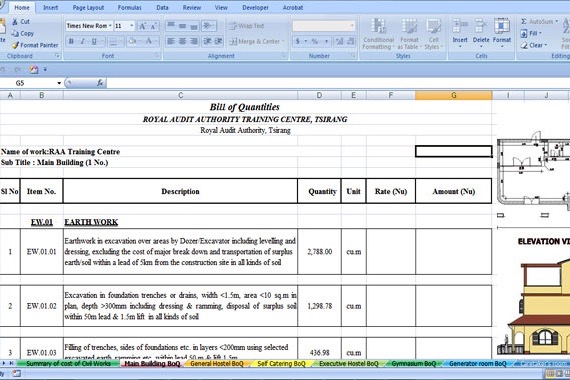Click the Insert cells icon
570x380 pixels.
click(459, 27)
